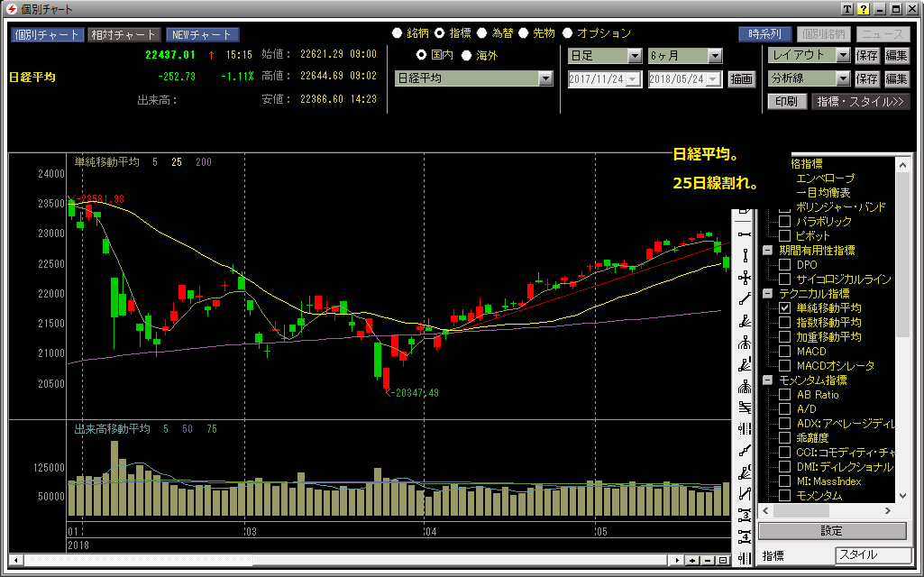The image size is (924, 577).
Task: Select the 銘柄 radio button
Action: [x=398, y=33]
